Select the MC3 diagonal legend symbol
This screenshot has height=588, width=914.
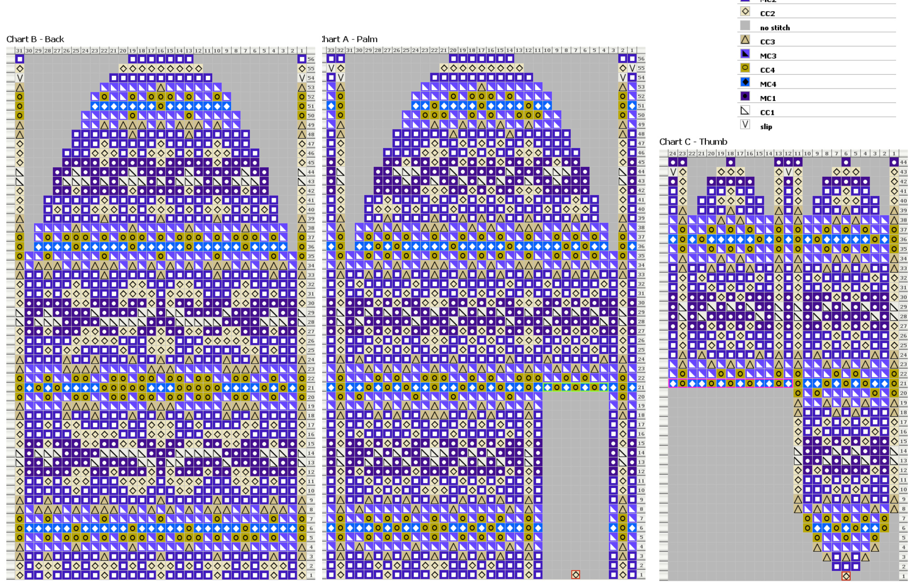point(745,54)
